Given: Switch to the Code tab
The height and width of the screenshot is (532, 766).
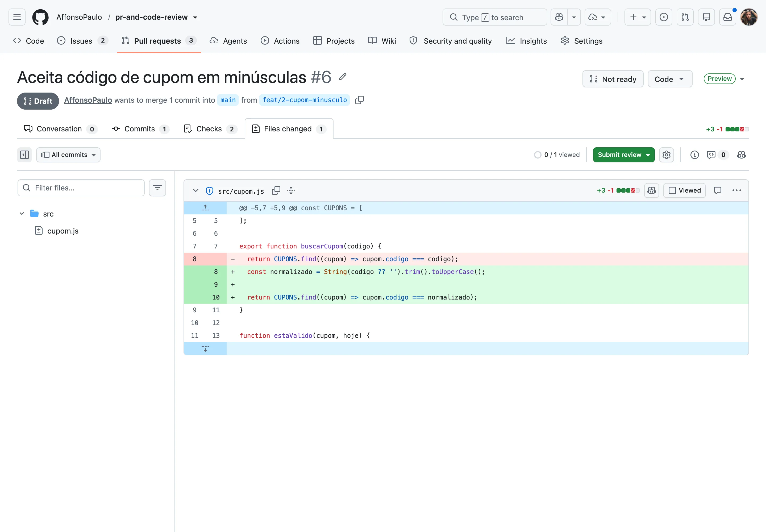Looking at the screenshot, I should click(28, 41).
